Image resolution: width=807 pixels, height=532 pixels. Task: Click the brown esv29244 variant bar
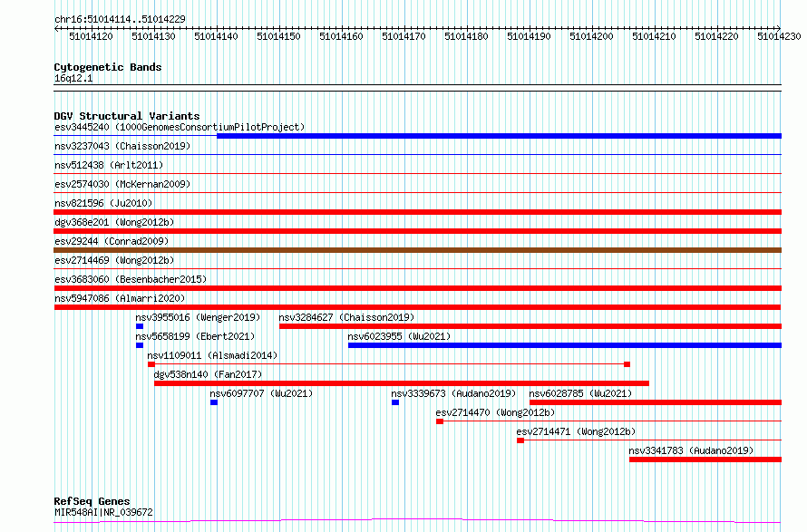tap(417, 250)
